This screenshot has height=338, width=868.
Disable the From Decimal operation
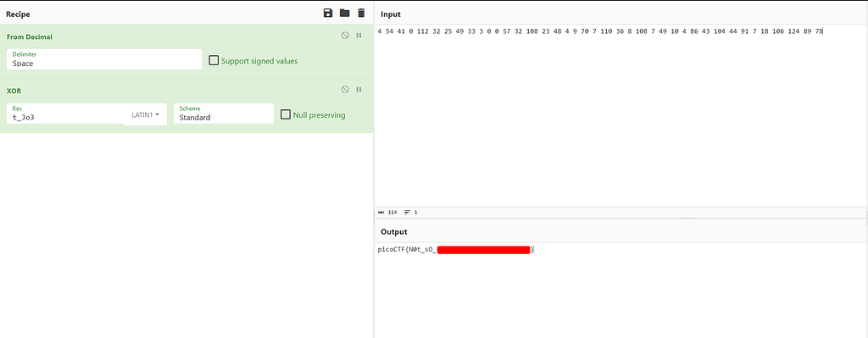[x=345, y=36]
